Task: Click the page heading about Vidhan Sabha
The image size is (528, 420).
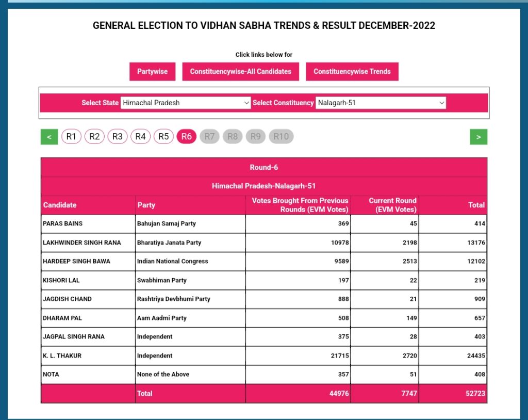Action: [264, 26]
